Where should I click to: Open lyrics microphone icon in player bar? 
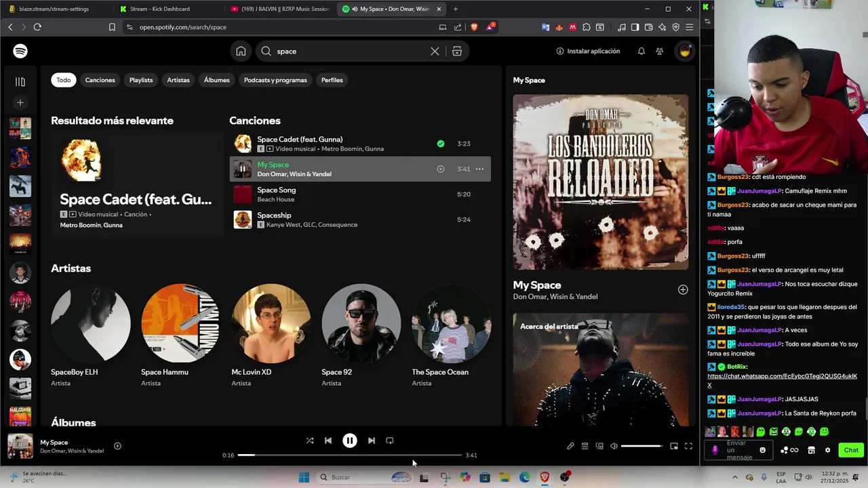click(x=570, y=446)
